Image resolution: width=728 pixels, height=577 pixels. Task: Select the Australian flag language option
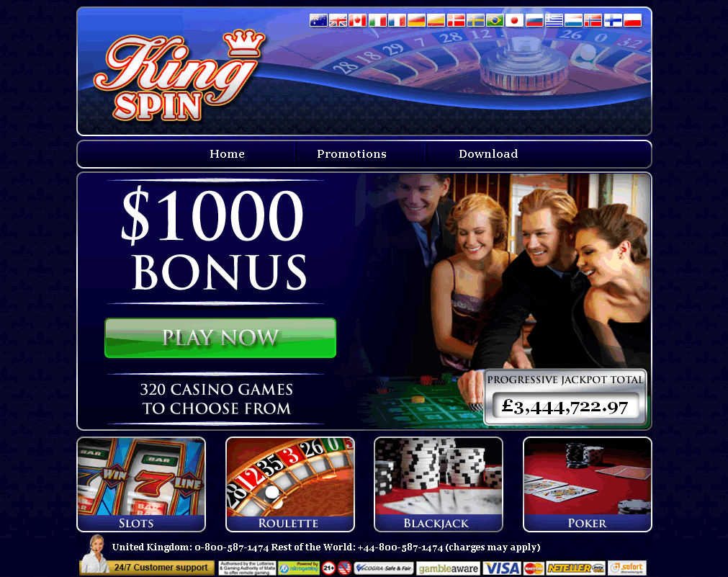click(x=318, y=20)
